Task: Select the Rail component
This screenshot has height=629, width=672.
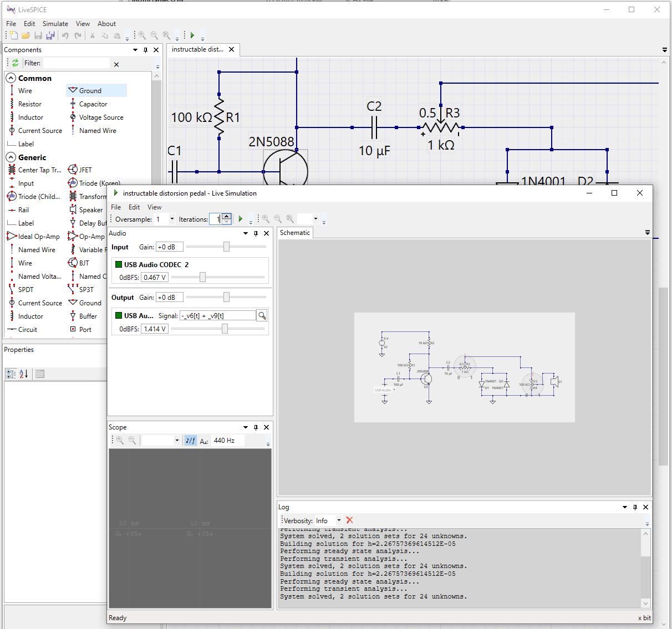Action: point(23,209)
